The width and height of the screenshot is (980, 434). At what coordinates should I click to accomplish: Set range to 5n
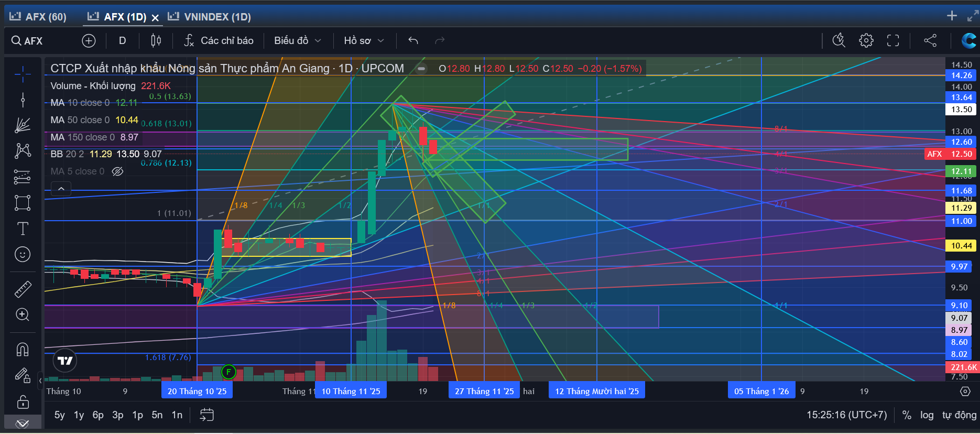(x=157, y=415)
